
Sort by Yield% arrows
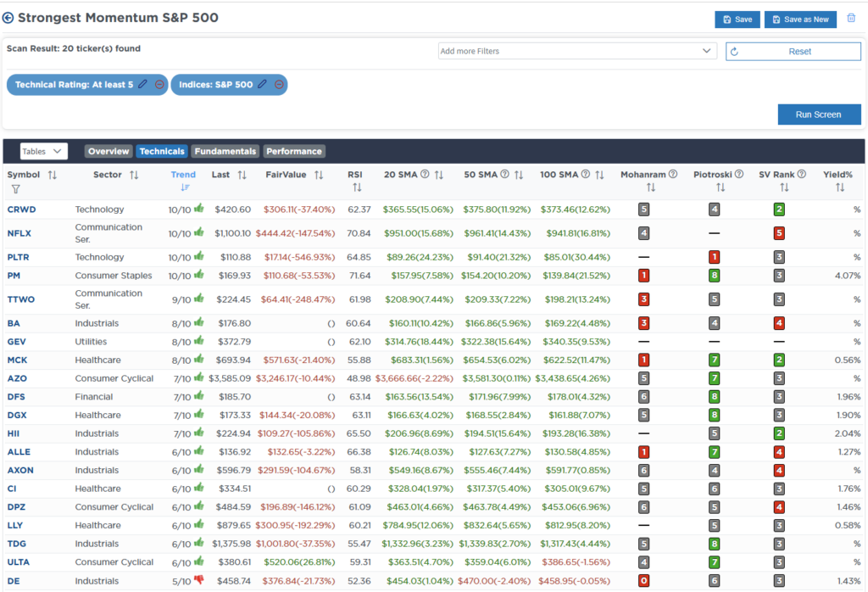[840, 187]
